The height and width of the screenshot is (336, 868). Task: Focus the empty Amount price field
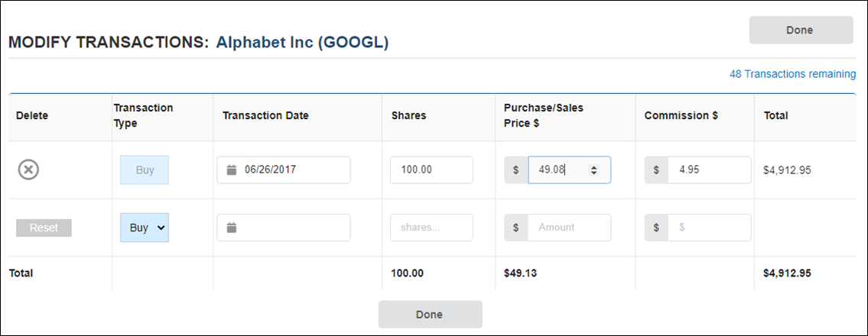click(x=569, y=227)
